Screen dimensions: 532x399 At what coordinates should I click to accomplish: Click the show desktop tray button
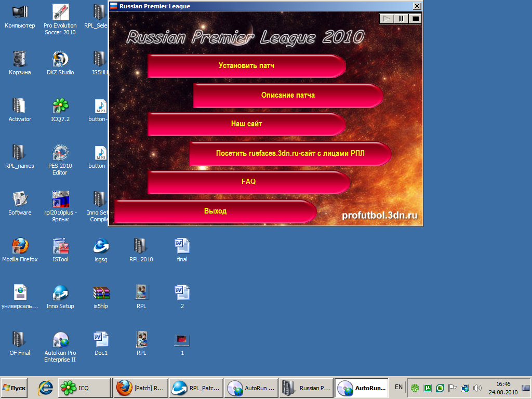click(x=526, y=388)
